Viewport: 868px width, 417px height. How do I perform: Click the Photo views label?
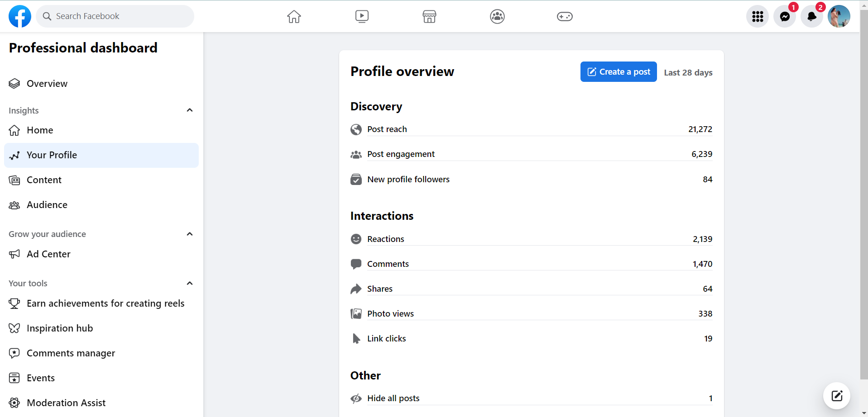coord(390,314)
